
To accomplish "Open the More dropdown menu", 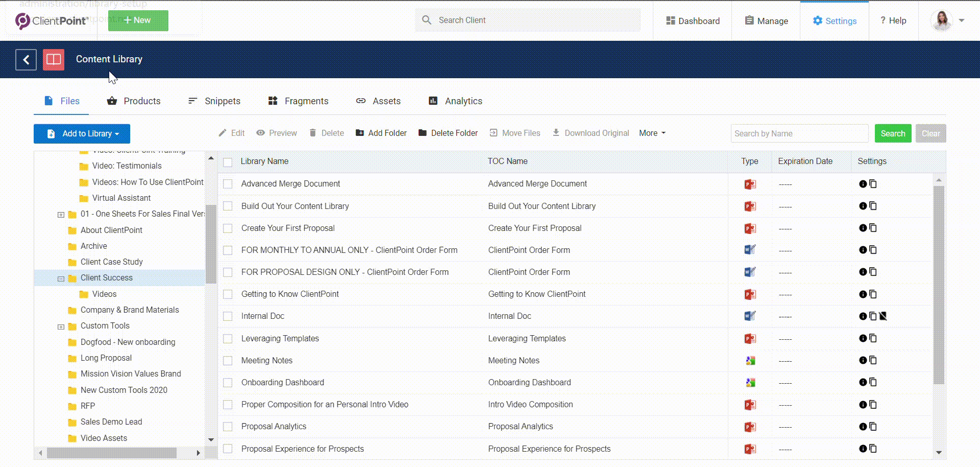I will [652, 133].
